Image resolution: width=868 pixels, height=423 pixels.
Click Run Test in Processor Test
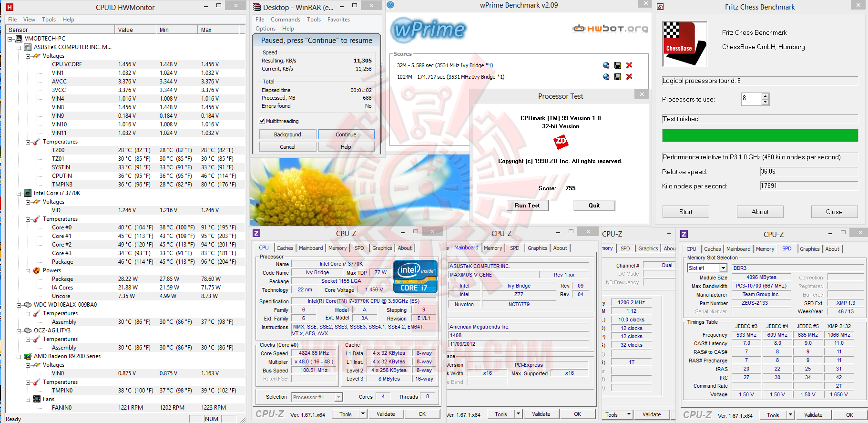pos(527,206)
